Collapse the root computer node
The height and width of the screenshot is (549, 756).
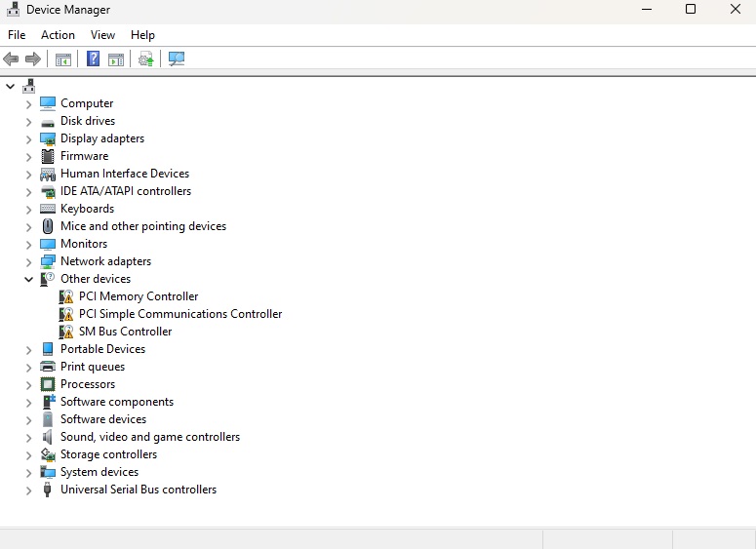[10, 86]
